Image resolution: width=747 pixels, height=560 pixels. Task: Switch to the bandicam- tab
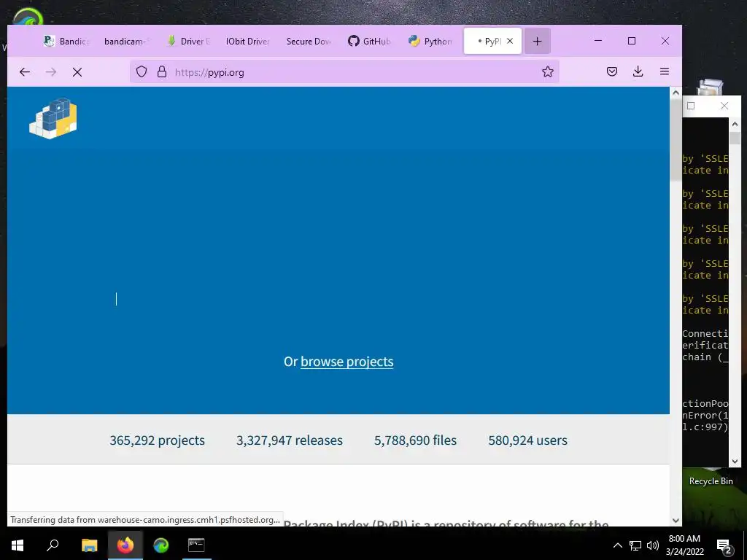pyautogui.click(x=125, y=42)
